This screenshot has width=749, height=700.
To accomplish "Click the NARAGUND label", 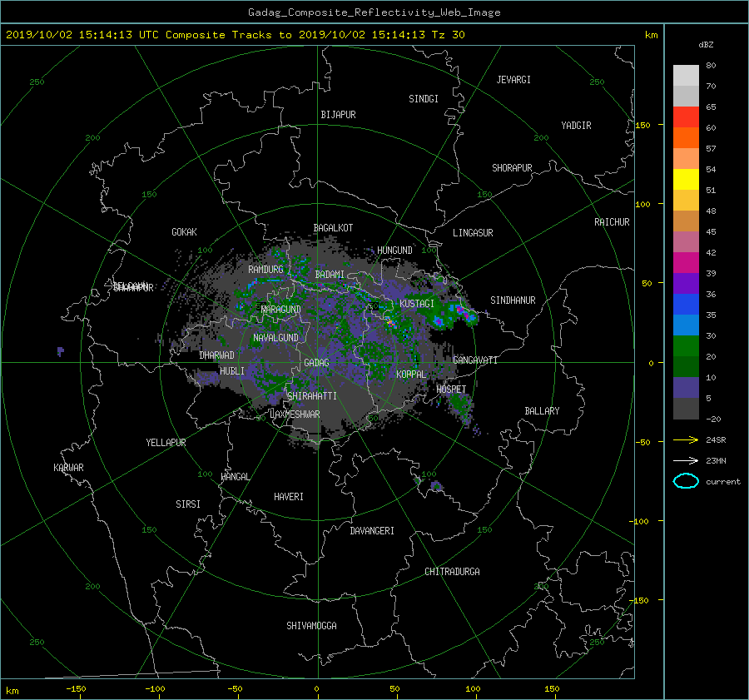I will click(x=281, y=309).
